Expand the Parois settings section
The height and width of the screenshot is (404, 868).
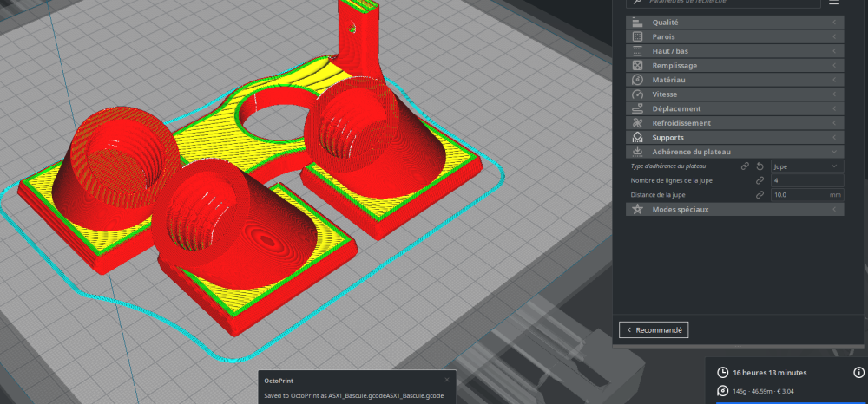click(734, 37)
